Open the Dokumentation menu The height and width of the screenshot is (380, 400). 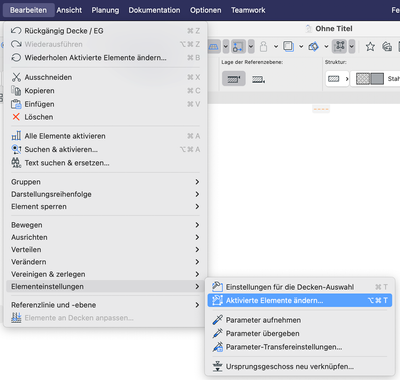tap(154, 10)
